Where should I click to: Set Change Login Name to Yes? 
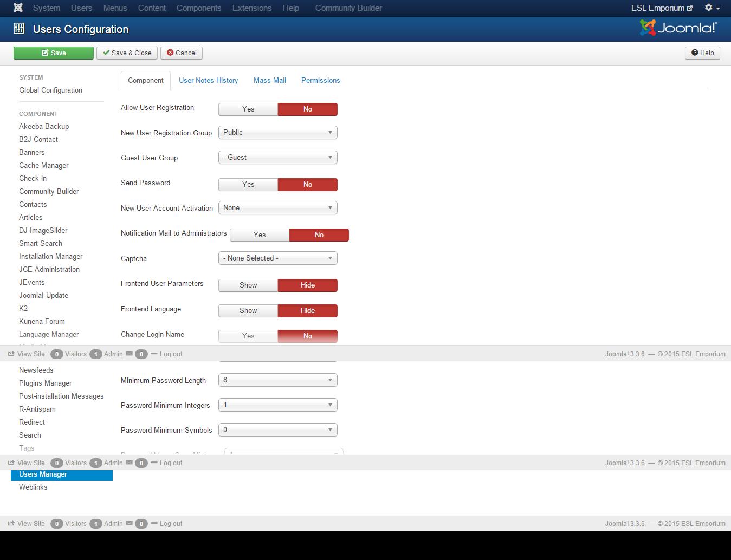pos(248,336)
